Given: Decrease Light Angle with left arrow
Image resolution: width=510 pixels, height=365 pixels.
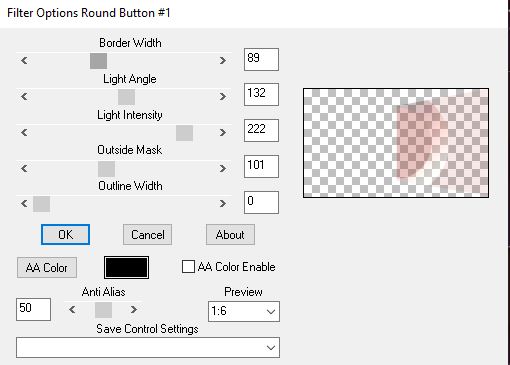Looking at the screenshot, I should coord(24,97).
